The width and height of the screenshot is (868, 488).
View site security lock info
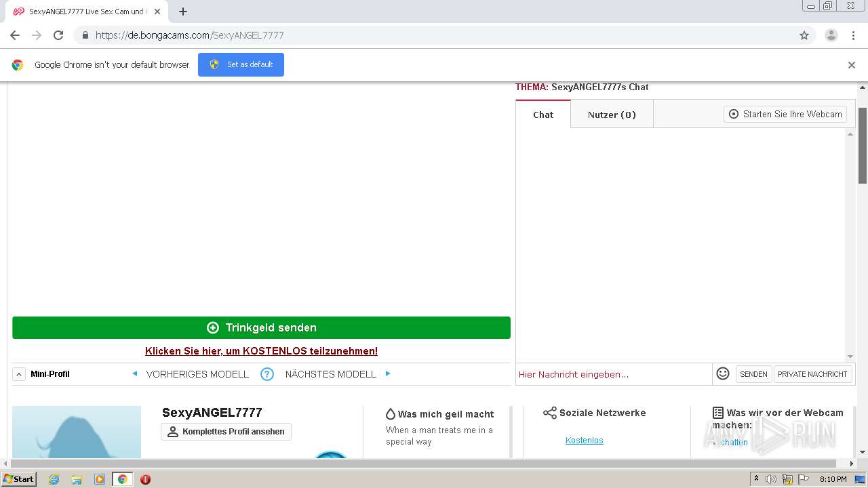click(x=85, y=35)
